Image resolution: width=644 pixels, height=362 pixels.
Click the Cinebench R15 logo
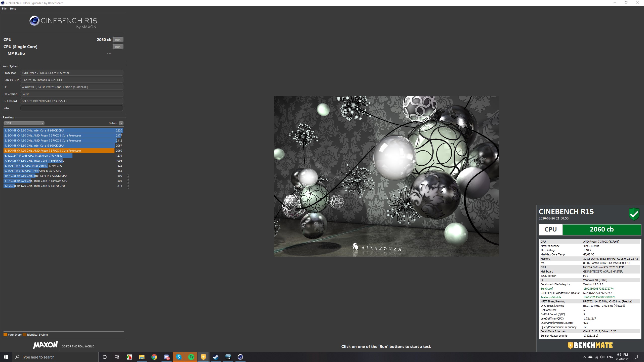[63, 22]
